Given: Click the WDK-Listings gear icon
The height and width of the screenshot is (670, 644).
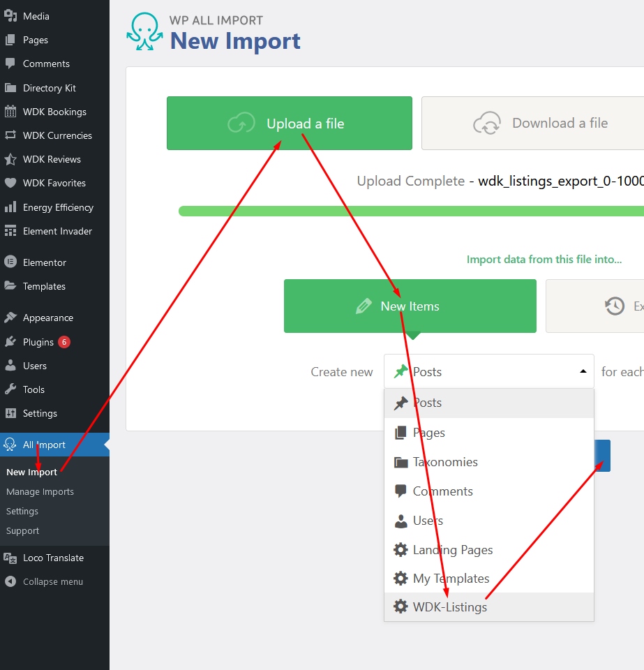Looking at the screenshot, I should pyautogui.click(x=400, y=606).
